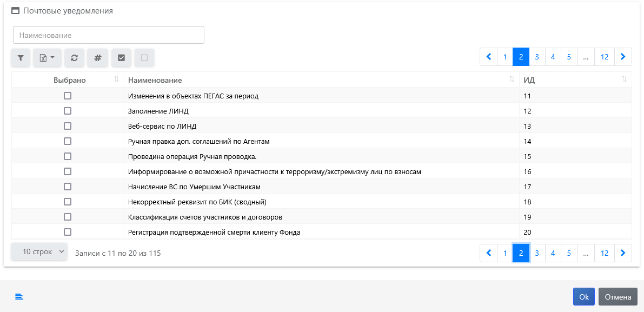
Task: Switch to page 3 in the lower pagination
Action: point(537,253)
